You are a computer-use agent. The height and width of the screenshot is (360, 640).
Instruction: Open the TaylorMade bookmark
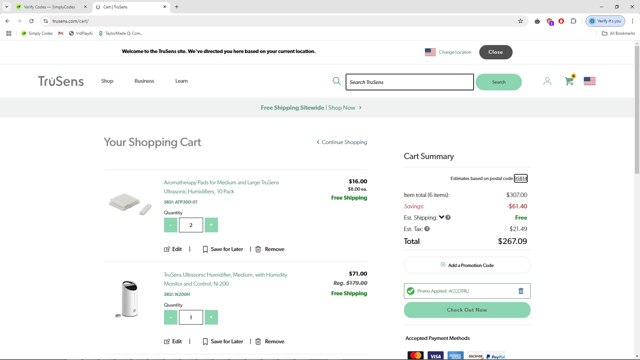121,33
